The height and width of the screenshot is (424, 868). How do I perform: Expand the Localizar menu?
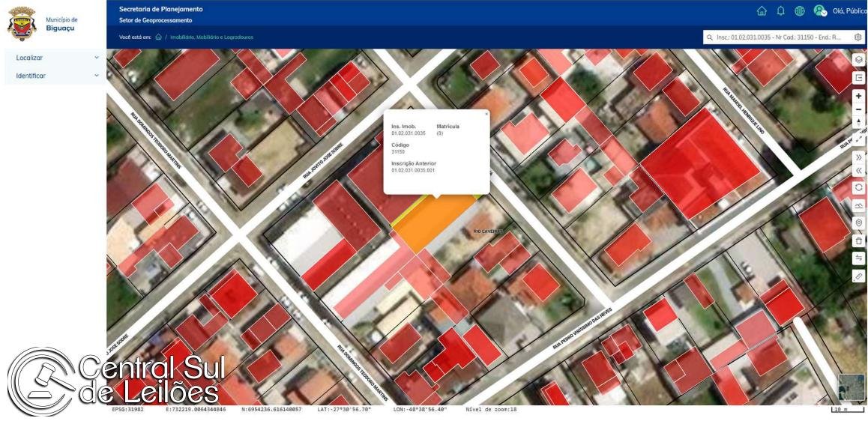[x=53, y=58]
